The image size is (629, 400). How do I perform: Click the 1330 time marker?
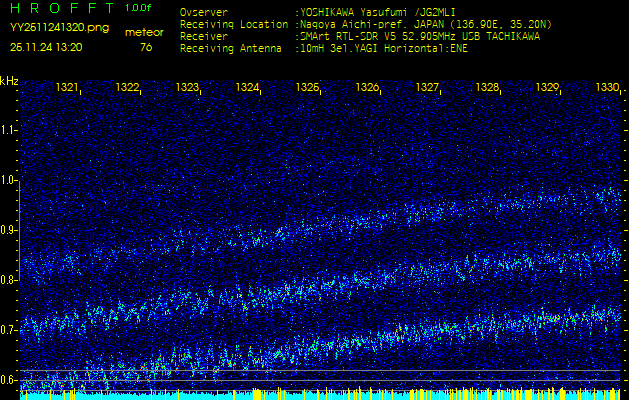[x=607, y=87]
